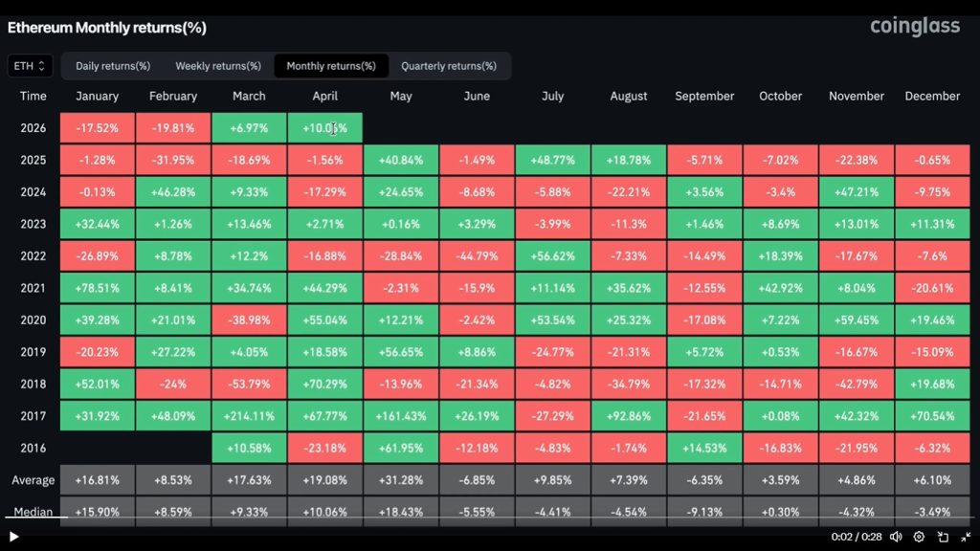Switch to the Daily returns(%) tab
980x551 pixels.
coord(112,66)
